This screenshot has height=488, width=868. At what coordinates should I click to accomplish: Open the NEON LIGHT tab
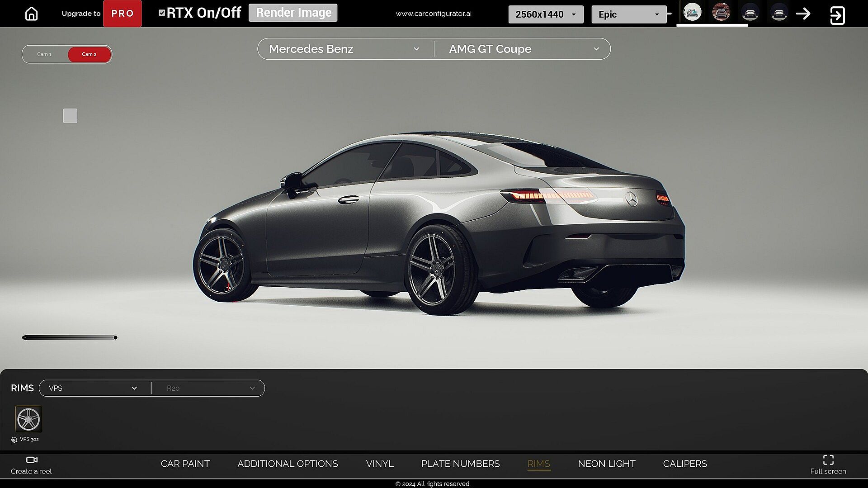[x=607, y=464]
